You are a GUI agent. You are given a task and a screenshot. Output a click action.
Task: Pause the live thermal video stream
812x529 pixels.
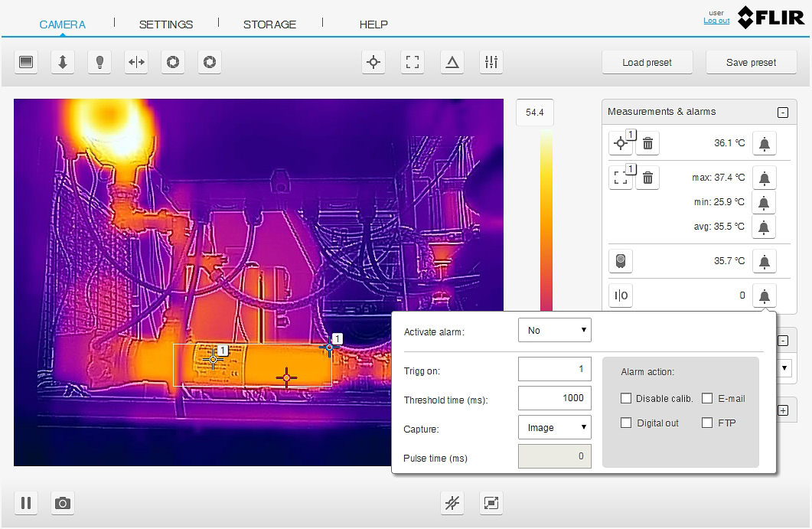pos(26,503)
